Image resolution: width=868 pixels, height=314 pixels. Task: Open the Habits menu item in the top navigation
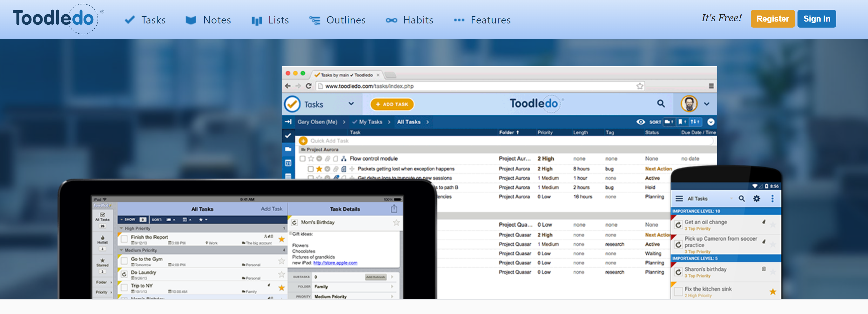(x=409, y=20)
